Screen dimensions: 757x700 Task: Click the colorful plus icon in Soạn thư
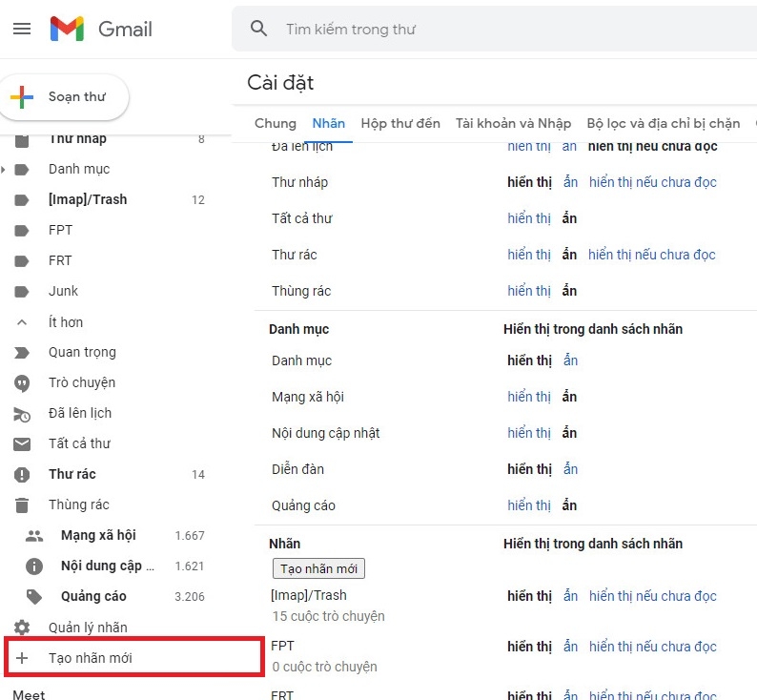[22, 96]
